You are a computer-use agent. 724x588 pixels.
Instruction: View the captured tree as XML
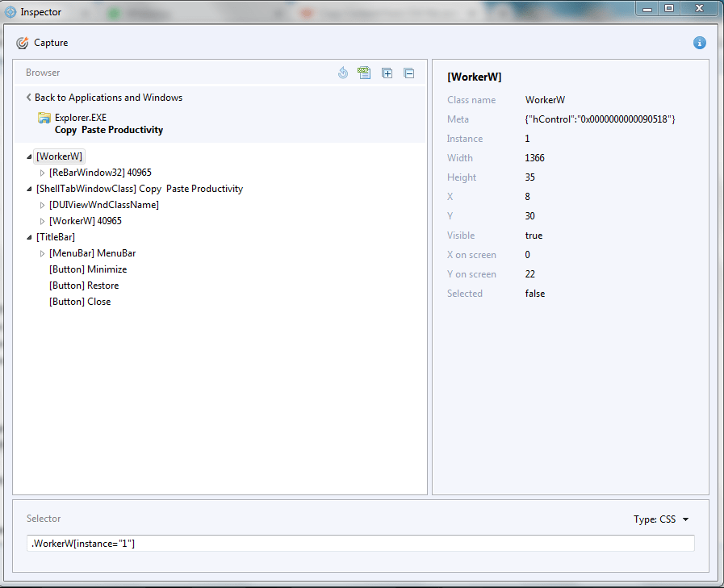point(364,73)
